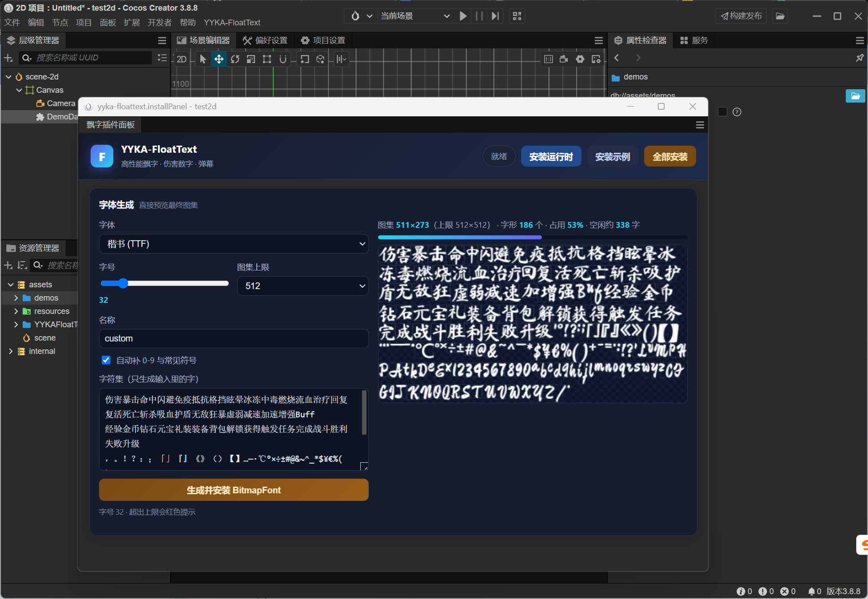The image size is (868, 599).
Task: Select the scale tool in scene toolbar
Action: coord(251,59)
